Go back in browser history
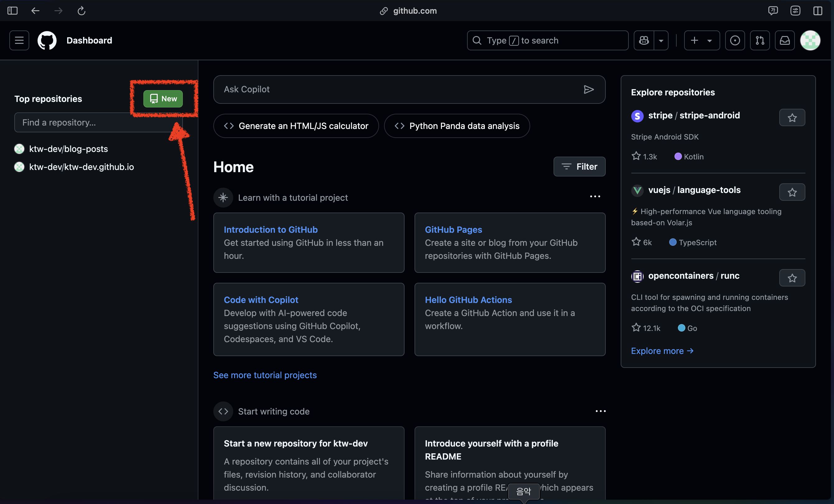 35,11
